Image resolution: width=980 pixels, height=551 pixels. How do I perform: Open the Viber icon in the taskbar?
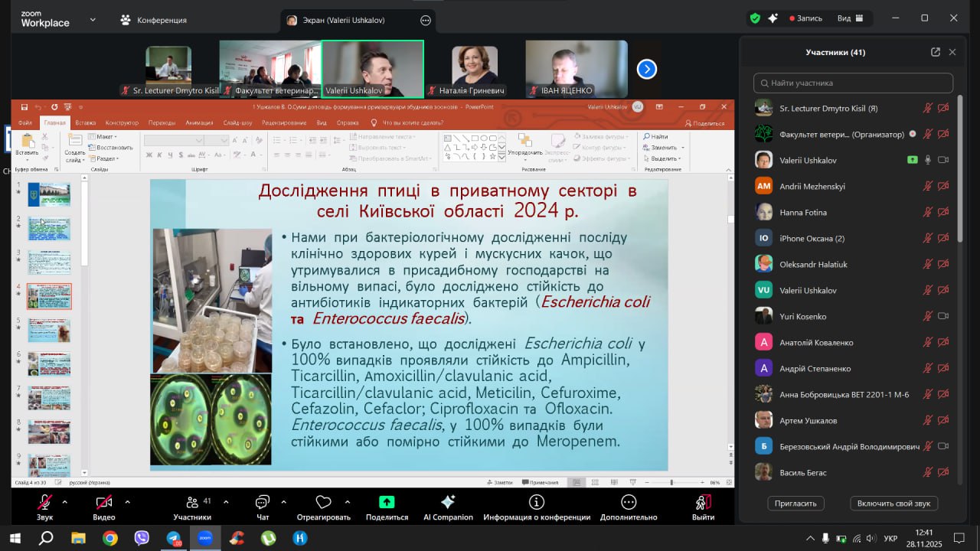coord(142,538)
